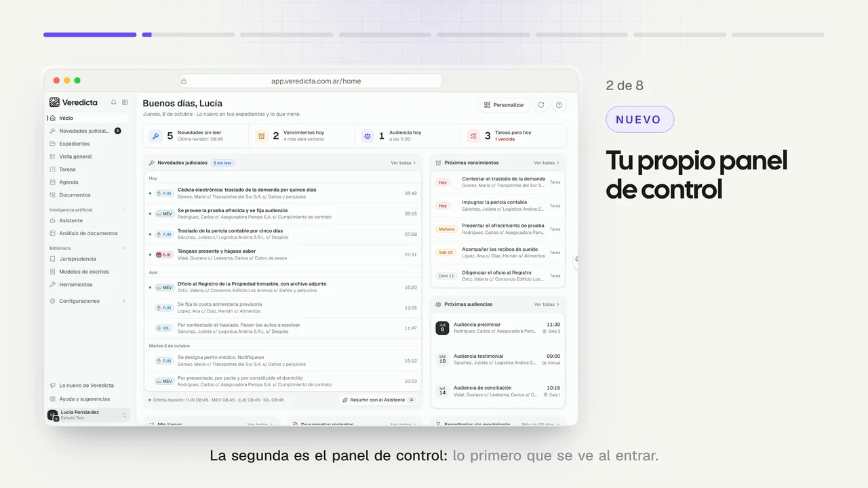Open Agenda in the sidebar
Image resolution: width=868 pixels, height=488 pixels.
(87, 182)
